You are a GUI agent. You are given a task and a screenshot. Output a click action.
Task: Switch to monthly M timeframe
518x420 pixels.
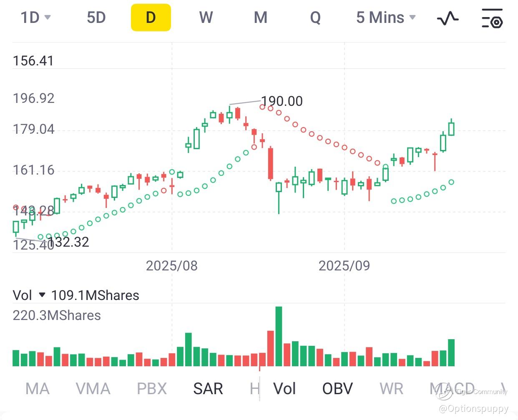(260, 18)
